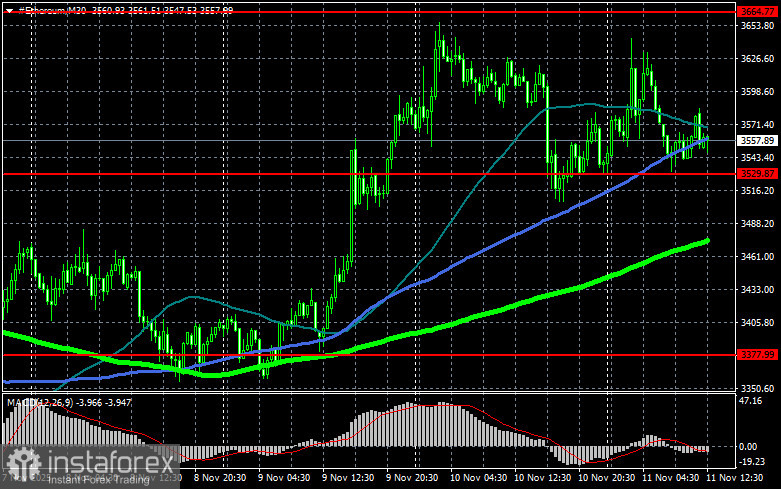Click the 10 Nov 12:30 time label

[x=543, y=478]
